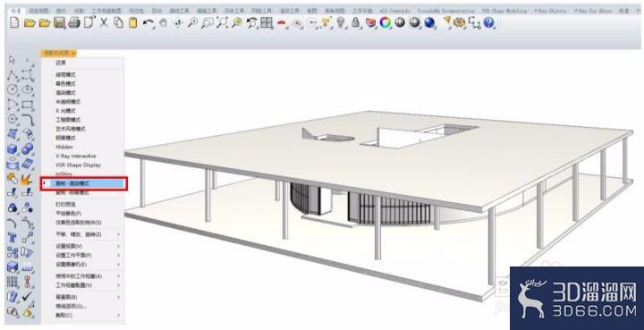644x330 pixels.
Task: Click the Help question mark icon
Action: pos(488,22)
